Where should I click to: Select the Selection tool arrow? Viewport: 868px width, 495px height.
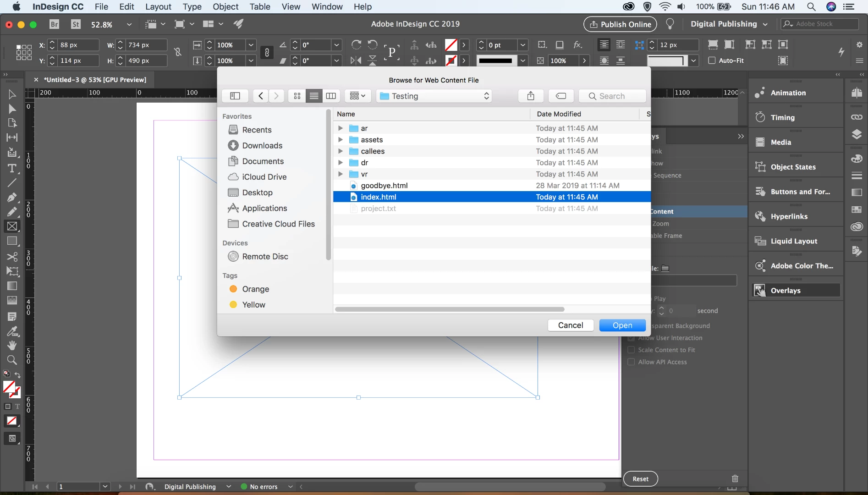tap(12, 94)
